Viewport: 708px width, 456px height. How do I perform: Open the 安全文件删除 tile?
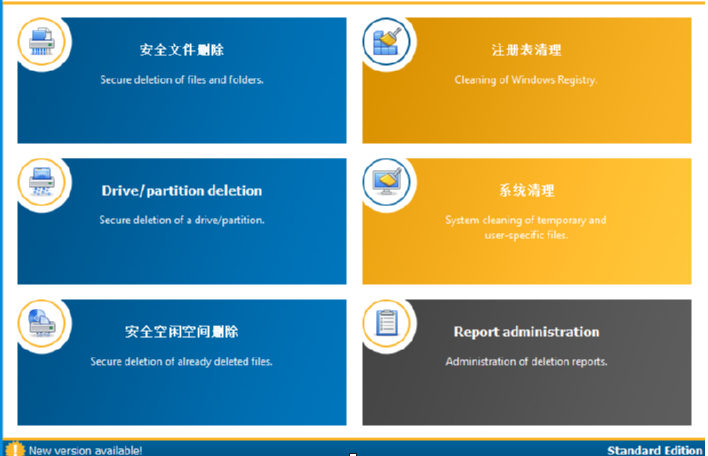[x=182, y=80]
